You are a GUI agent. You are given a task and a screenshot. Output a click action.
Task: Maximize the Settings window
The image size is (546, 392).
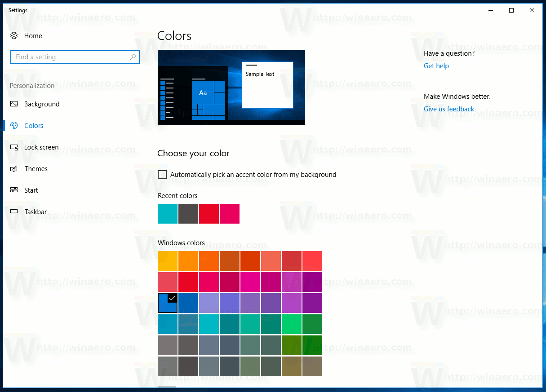[x=511, y=10]
